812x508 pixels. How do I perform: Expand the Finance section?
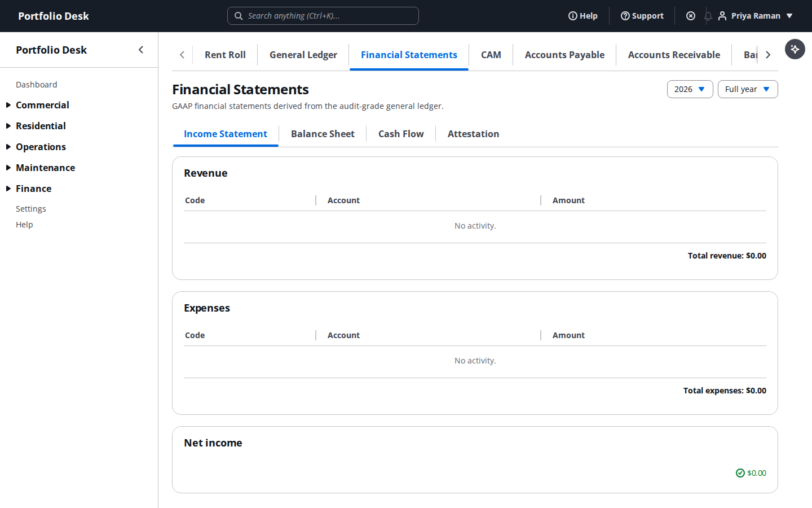point(33,189)
